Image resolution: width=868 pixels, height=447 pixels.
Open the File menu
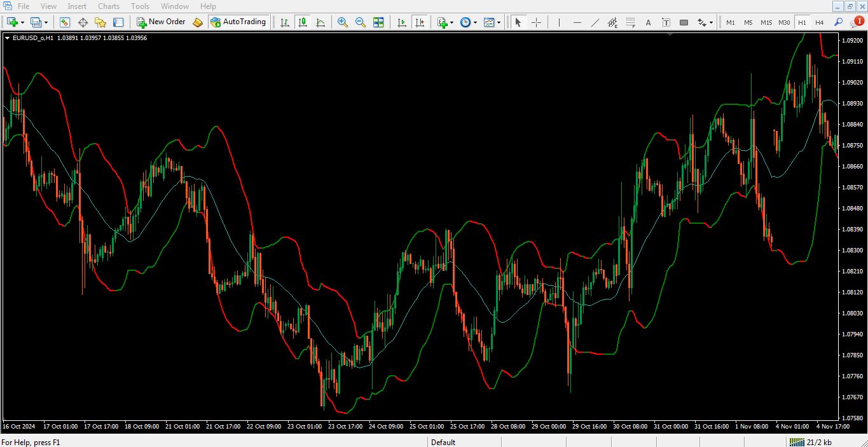[24, 6]
